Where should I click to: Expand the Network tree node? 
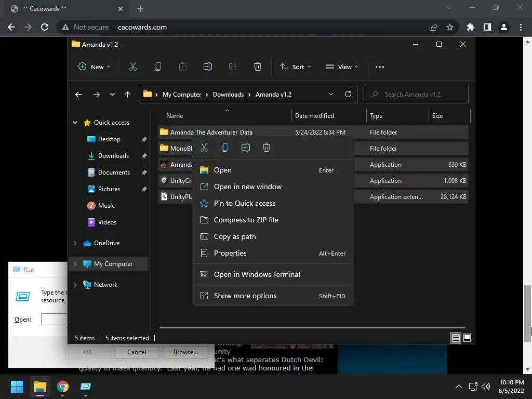75,285
